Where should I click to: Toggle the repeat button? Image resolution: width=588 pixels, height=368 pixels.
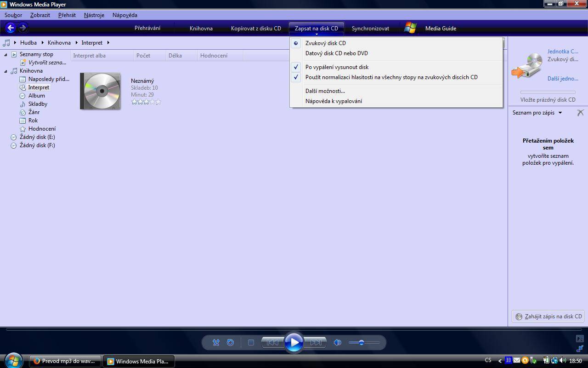pyautogui.click(x=231, y=342)
